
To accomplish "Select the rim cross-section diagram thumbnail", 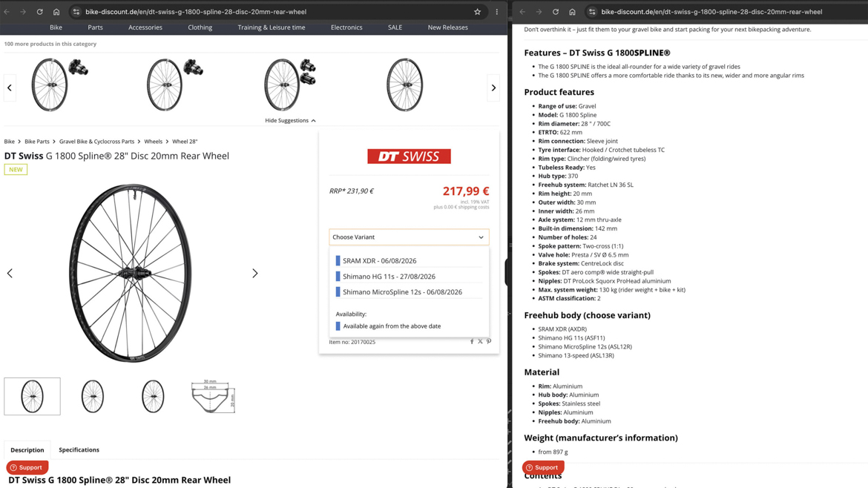I will [213, 396].
